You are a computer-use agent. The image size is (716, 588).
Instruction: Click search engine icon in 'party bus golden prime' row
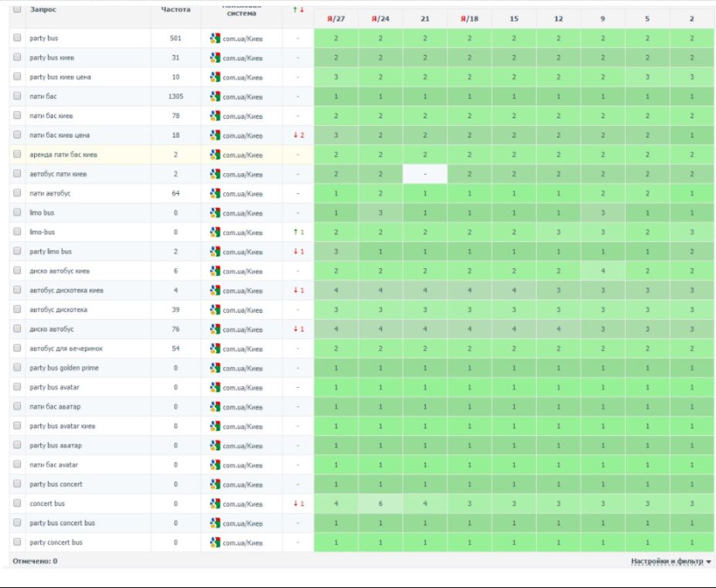pos(215,368)
